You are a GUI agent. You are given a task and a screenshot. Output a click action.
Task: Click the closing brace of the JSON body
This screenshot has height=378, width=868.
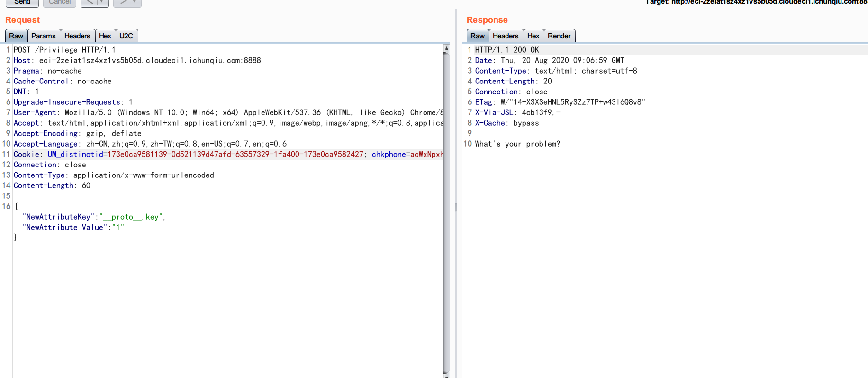pos(16,238)
